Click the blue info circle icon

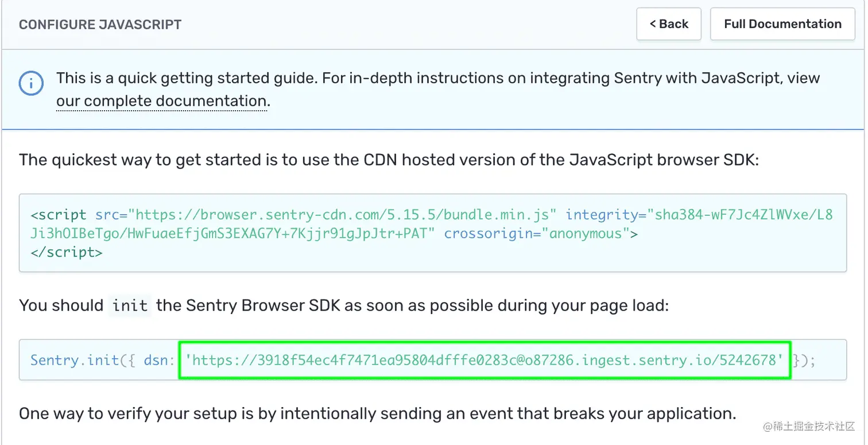31,84
